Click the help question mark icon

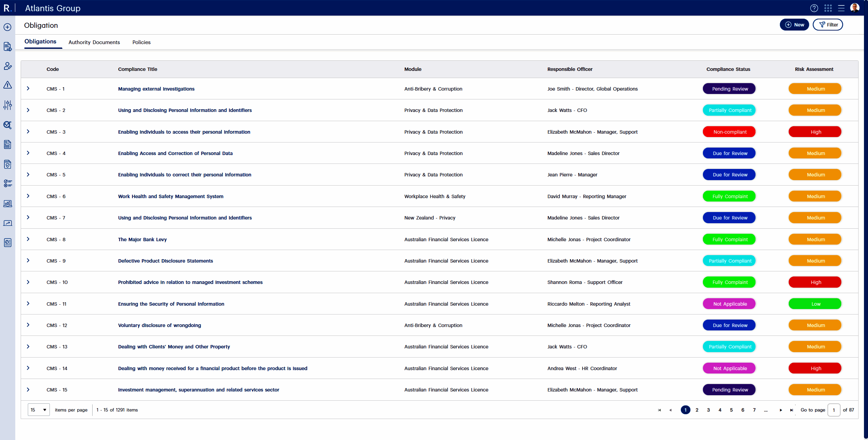814,8
